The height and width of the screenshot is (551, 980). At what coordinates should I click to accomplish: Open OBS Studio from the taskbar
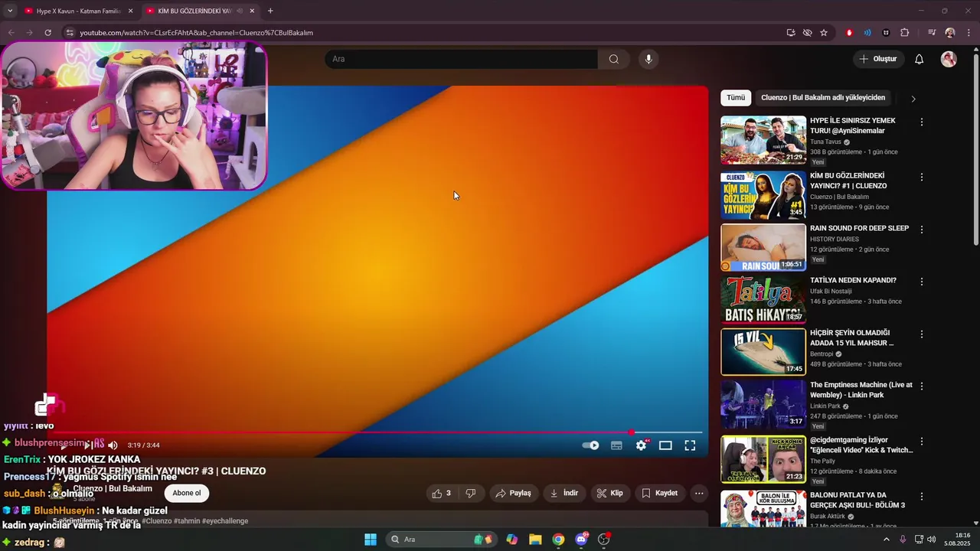pyautogui.click(x=604, y=540)
